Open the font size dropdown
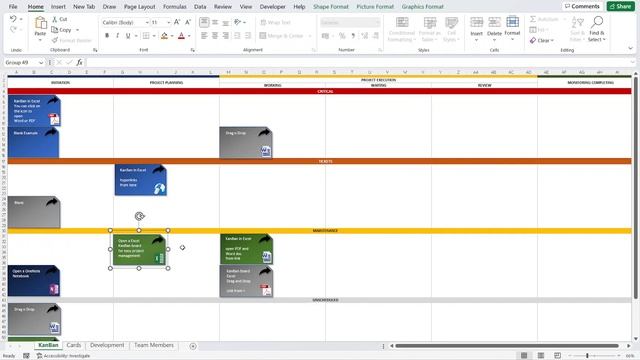 tap(169, 22)
